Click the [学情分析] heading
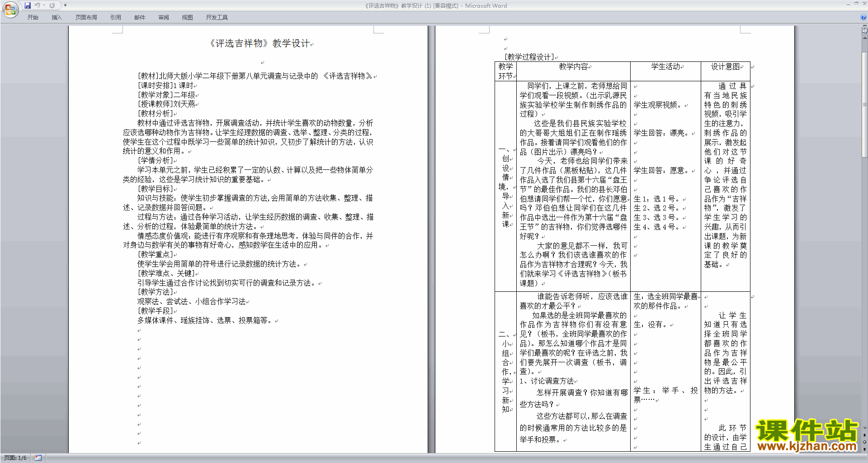The image size is (868, 463). (155, 160)
